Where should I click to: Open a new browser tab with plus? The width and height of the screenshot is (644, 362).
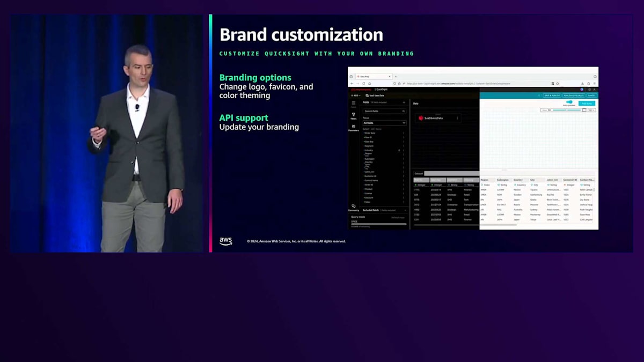[x=396, y=77]
